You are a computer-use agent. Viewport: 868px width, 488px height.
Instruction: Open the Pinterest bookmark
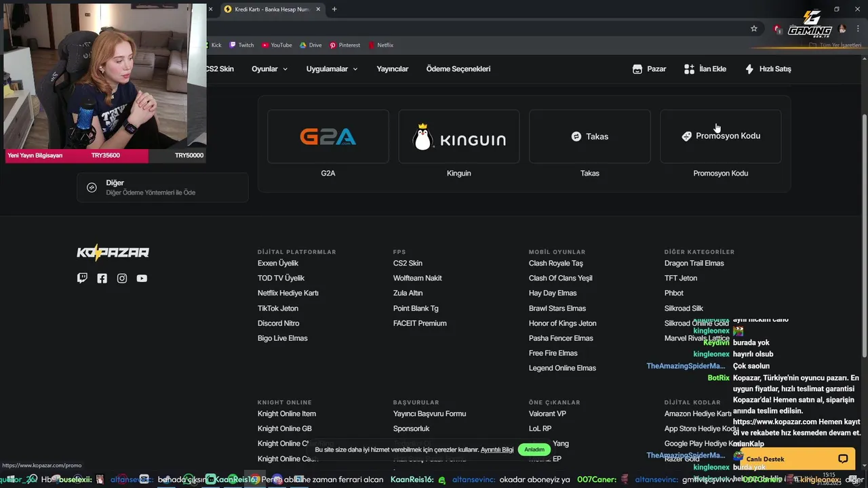pyautogui.click(x=344, y=45)
